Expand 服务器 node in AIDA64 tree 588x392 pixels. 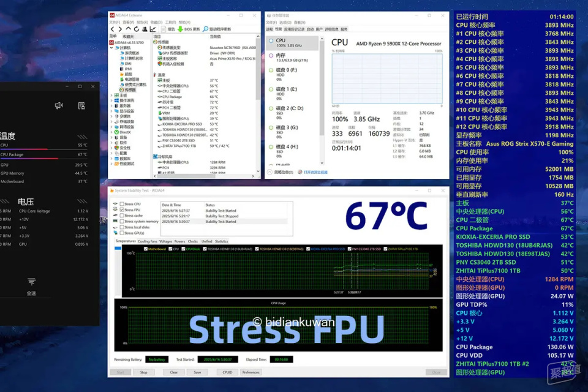(111, 106)
